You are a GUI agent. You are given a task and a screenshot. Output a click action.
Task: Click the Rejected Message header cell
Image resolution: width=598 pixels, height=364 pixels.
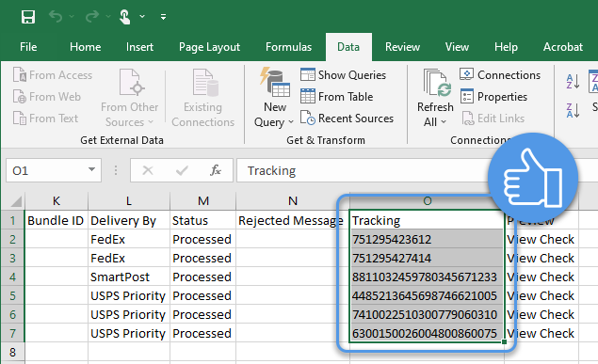coord(293,220)
